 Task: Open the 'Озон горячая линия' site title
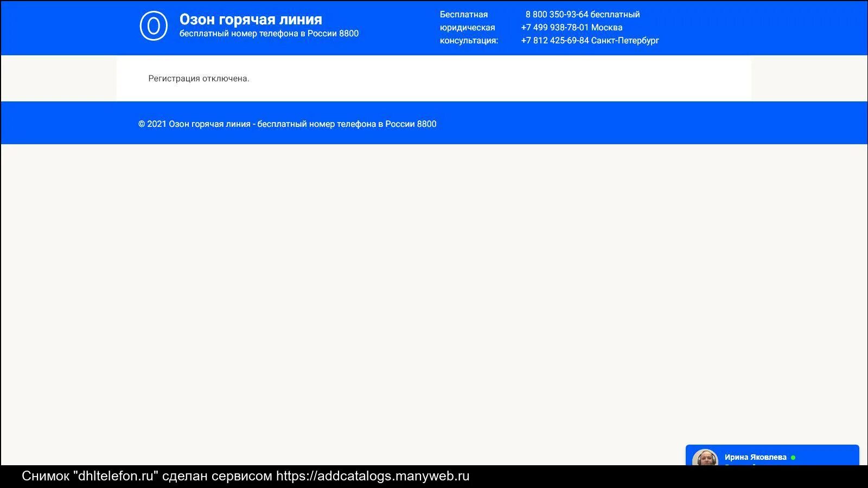pyautogui.click(x=251, y=20)
